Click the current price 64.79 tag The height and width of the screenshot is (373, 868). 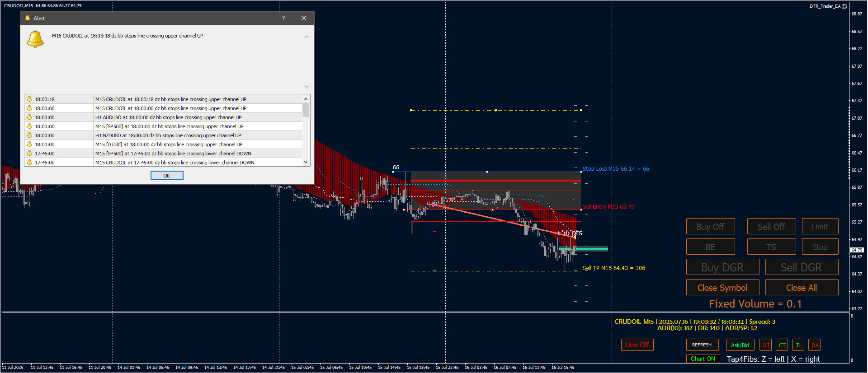[857, 250]
